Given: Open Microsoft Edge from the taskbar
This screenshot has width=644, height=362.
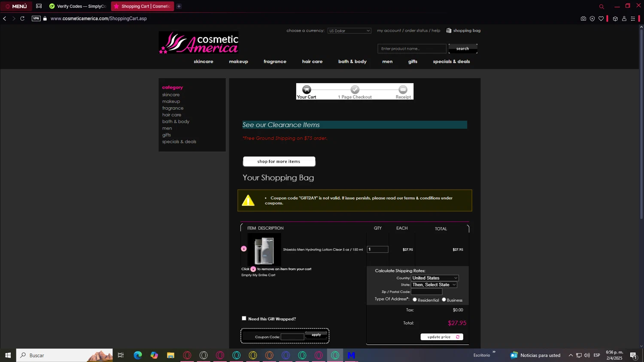Looking at the screenshot, I should [138, 355].
